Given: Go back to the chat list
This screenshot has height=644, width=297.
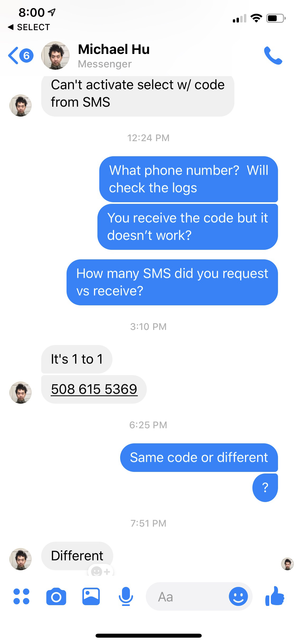Looking at the screenshot, I should 13,56.
